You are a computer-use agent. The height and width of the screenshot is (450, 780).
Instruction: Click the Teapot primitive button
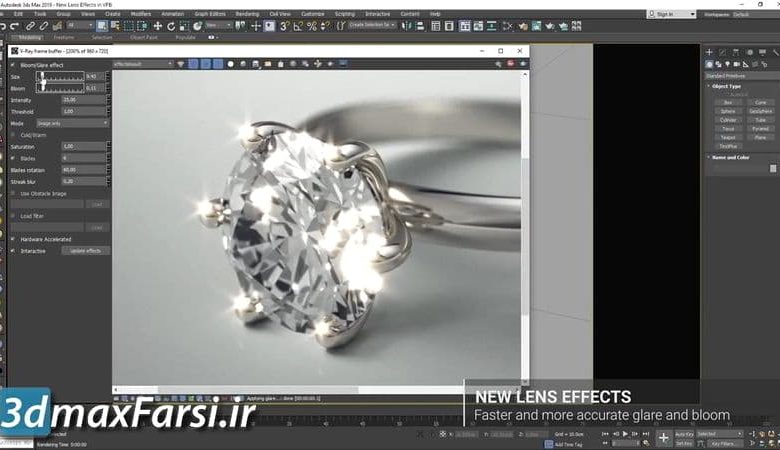(x=728, y=137)
